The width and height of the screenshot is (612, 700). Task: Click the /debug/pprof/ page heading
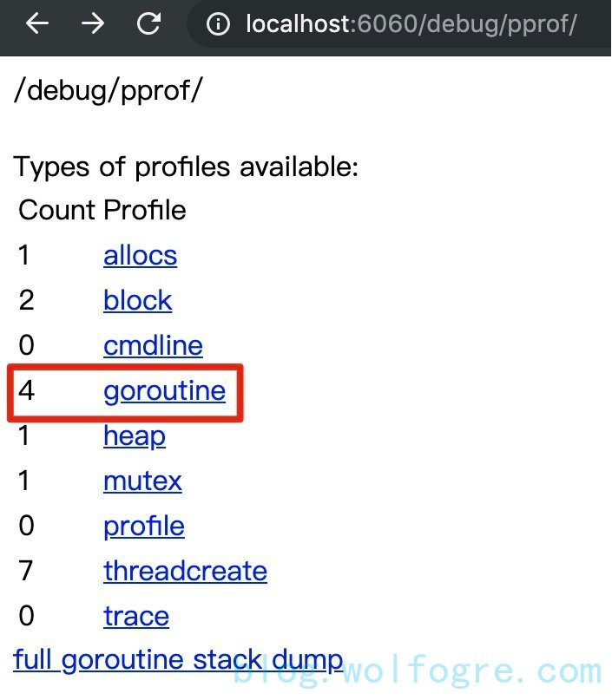pos(108,91)
